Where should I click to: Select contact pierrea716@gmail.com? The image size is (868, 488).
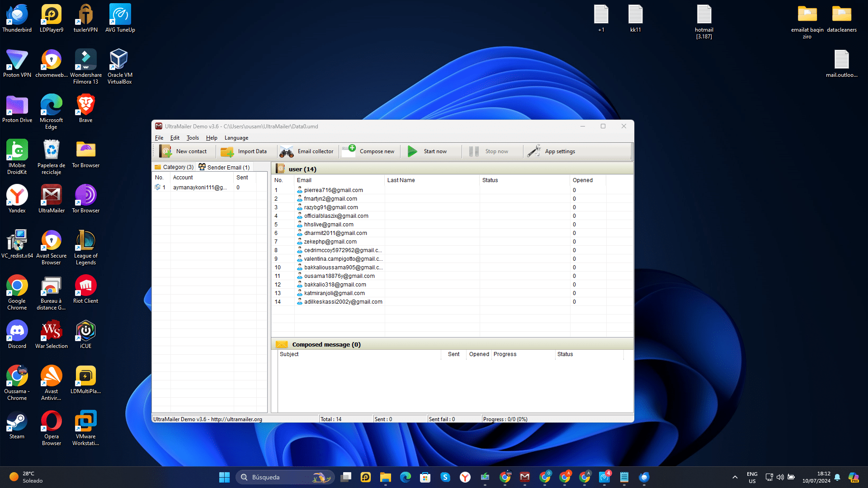(x=333, y=190)
